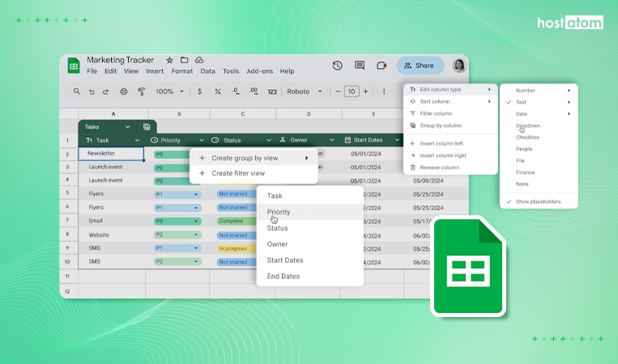This screenshot has height=364, width=618.
Task: Open the 123 number formats button
Action: [x=272, y=91]
